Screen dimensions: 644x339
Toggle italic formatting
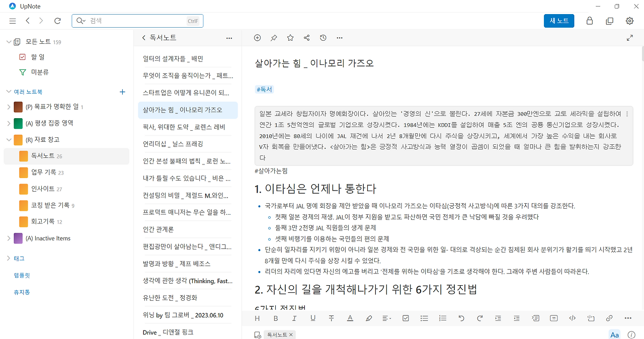(294, 318)
